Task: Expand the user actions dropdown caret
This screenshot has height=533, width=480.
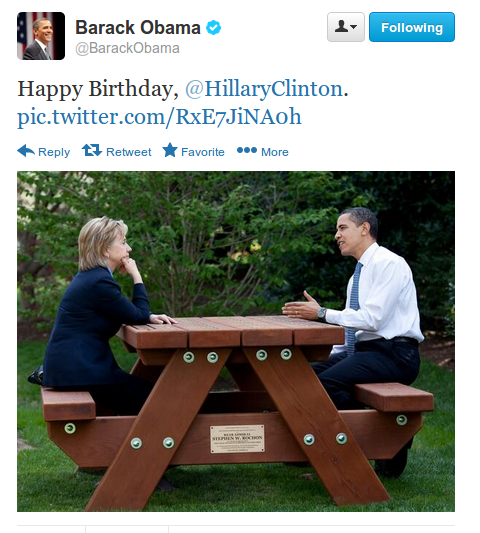Action: [354, 27]
